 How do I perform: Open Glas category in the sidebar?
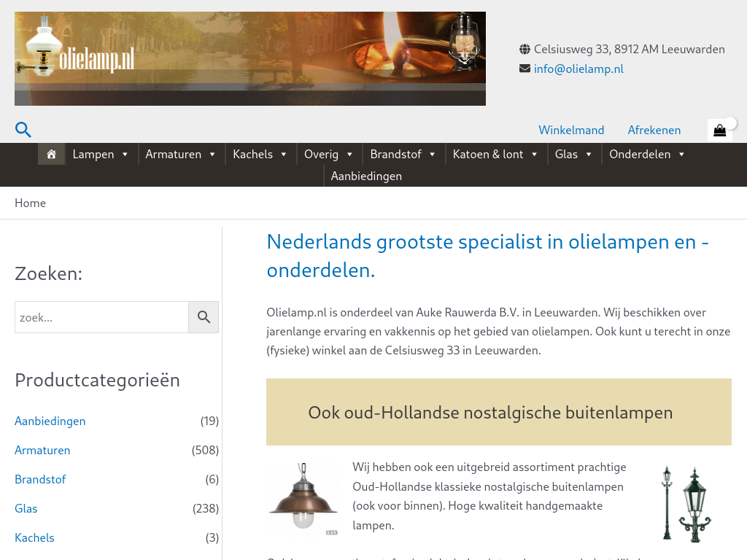[x=26, y=508]
